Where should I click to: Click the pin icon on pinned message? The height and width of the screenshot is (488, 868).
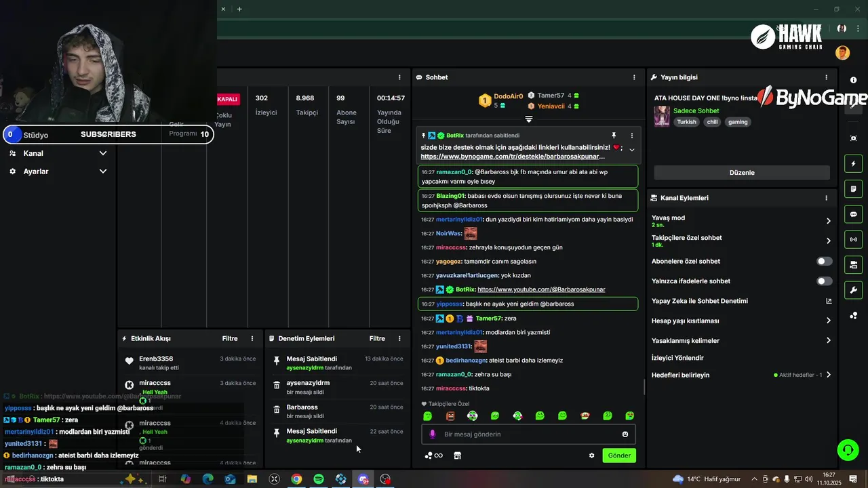(x=614, y=136)
